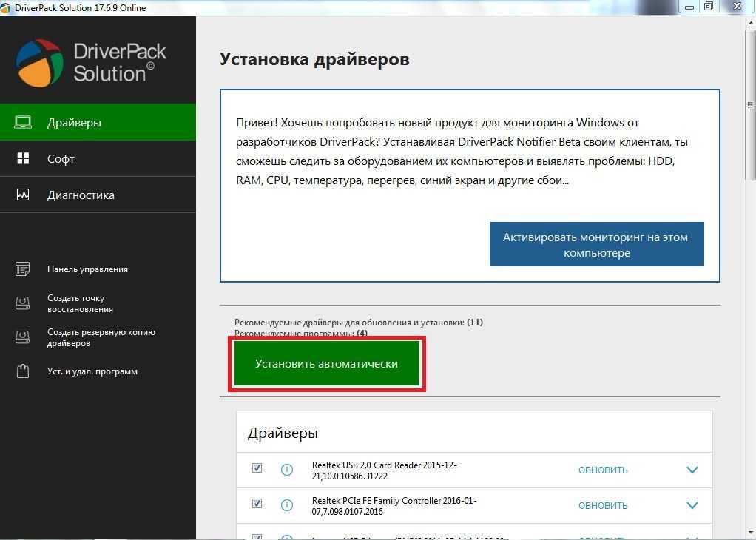Click the recommended drivers count (11) text
The image size is (756, 540).
tap(359, 322)
